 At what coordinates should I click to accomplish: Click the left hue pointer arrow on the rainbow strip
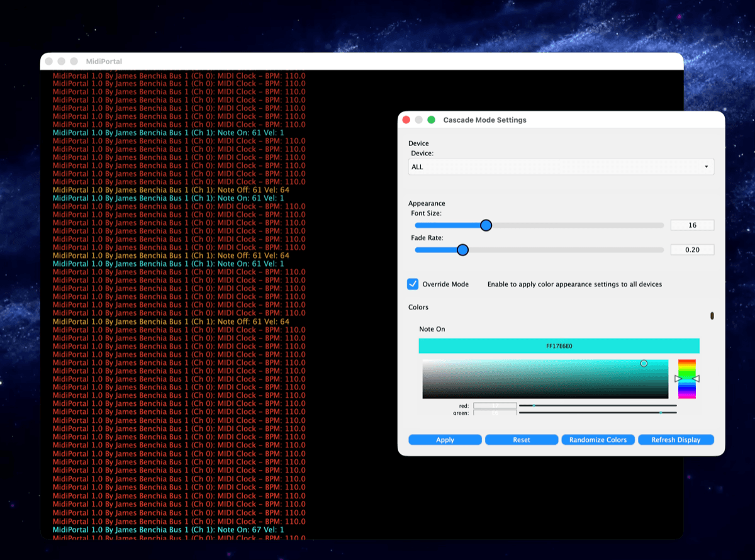(678, 378)
